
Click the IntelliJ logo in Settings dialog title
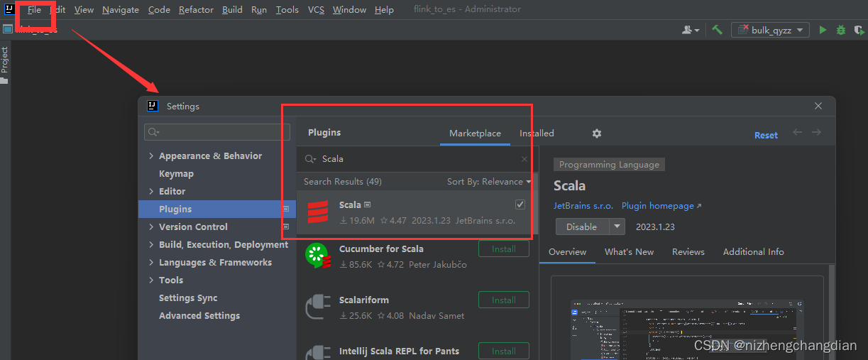tap(153, 106)
